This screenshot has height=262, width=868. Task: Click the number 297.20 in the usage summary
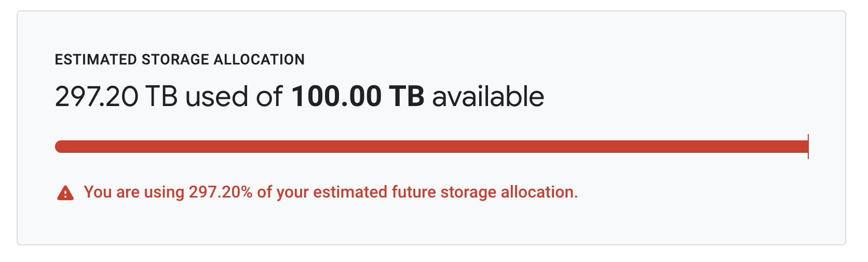(97, 97)
